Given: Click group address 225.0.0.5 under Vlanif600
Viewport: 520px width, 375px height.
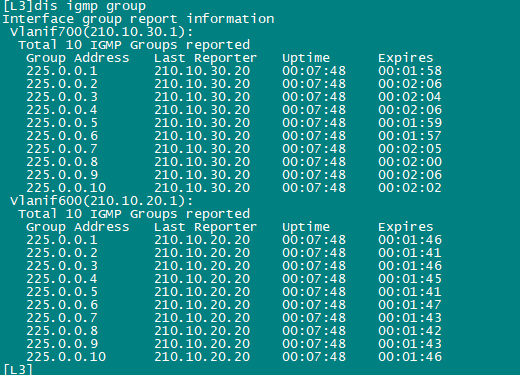Looking at the screenshot, I should (62, 292).
